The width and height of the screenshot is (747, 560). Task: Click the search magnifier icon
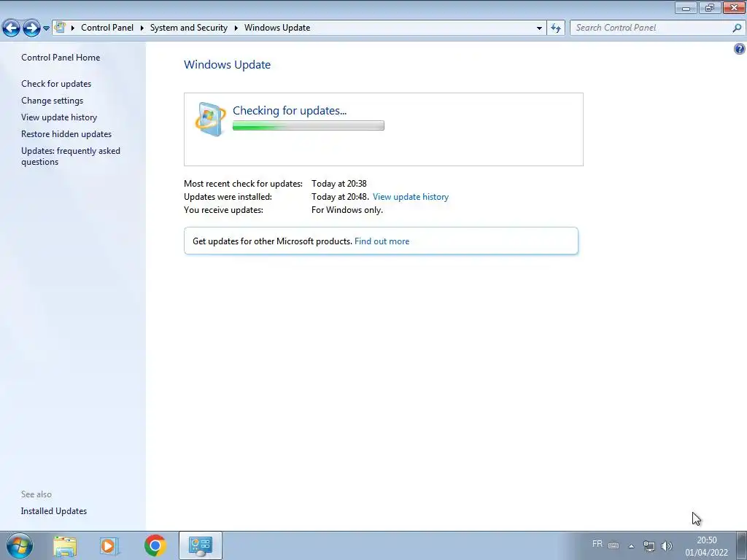(x=737, y=28)
